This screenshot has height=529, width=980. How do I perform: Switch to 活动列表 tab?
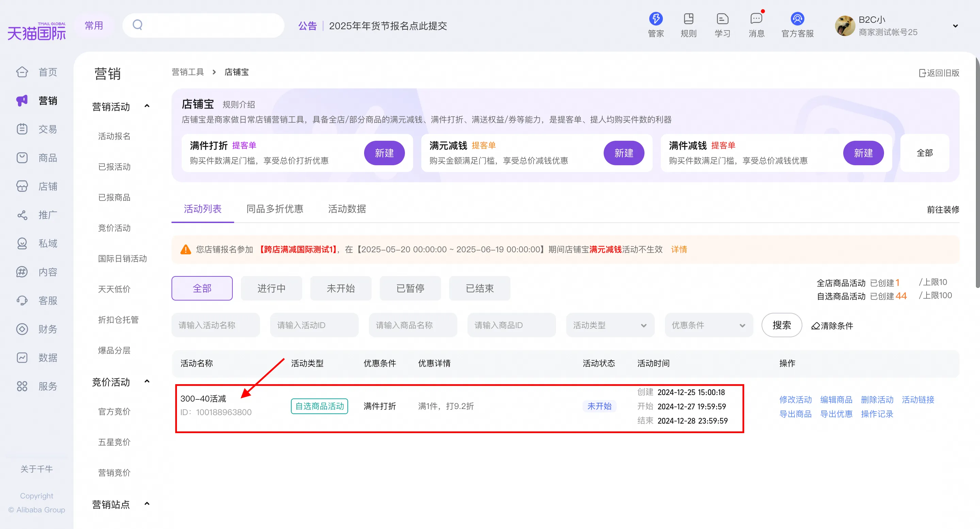pyautogui.click(x=202, y=209)
